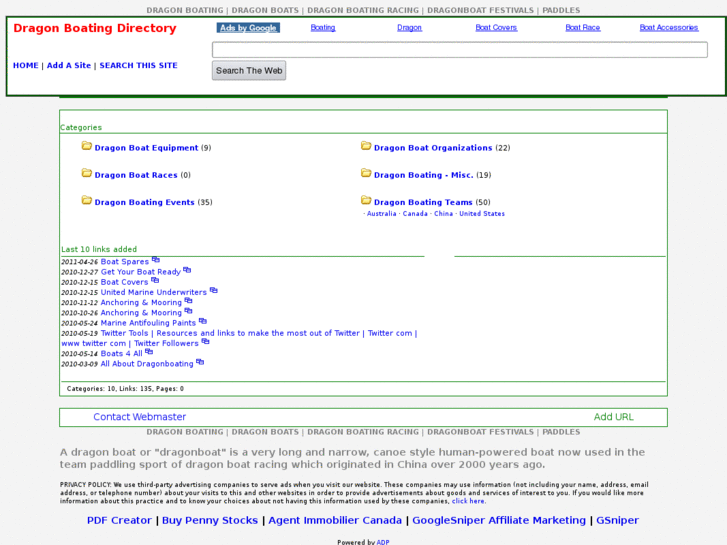Open the Buy Penny Stocks footer link
The height and width of the screenshot is (545, 727).
(210, 520)
